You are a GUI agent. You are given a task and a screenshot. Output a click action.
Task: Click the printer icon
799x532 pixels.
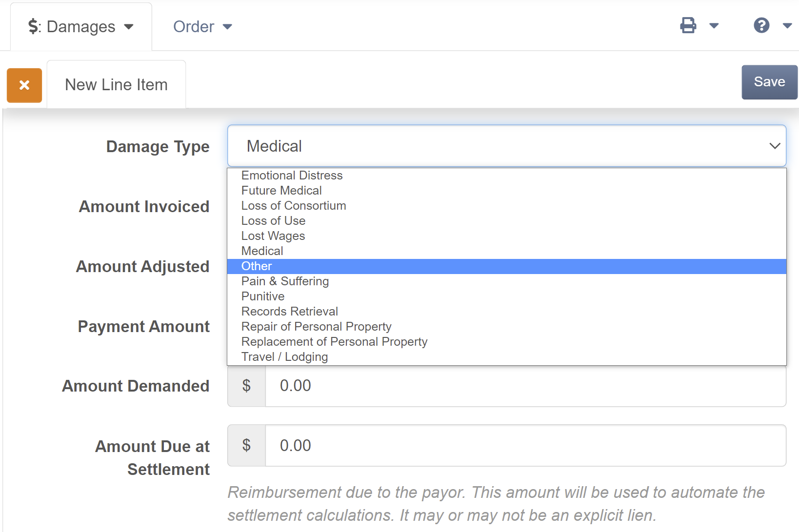click(688, 25)
